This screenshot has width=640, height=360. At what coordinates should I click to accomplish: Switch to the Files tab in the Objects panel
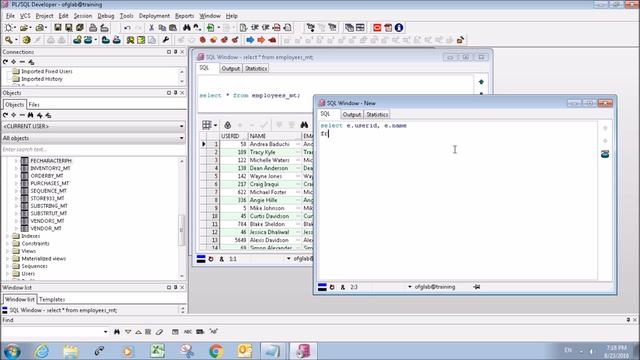[34, 104]
